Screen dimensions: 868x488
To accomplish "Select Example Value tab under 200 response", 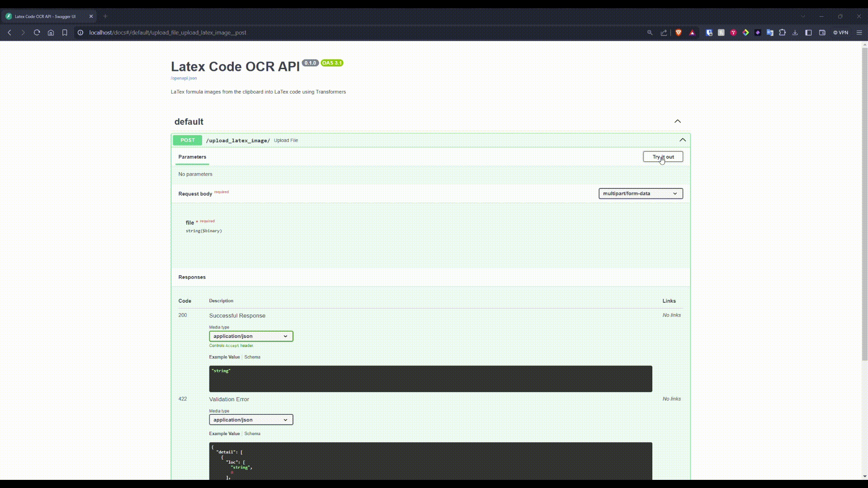I will (224, 357).
